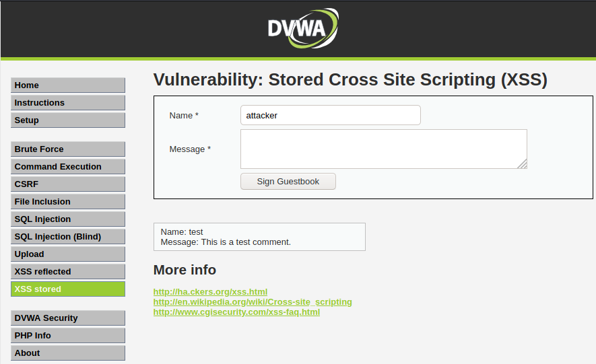Click the DVWA logo in header

(303, 28)
